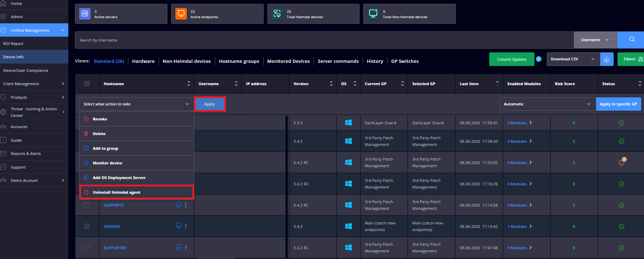Check the SUPPORT00 row checkbox

(87, 247)
